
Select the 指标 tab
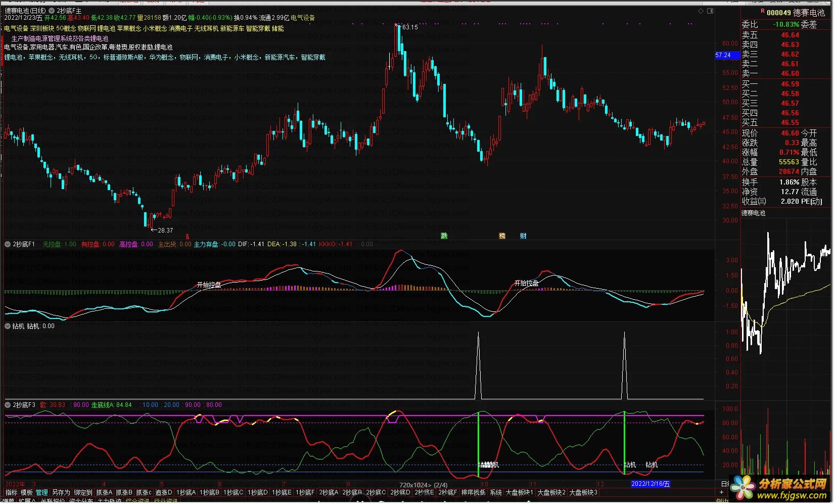point(11,493)
